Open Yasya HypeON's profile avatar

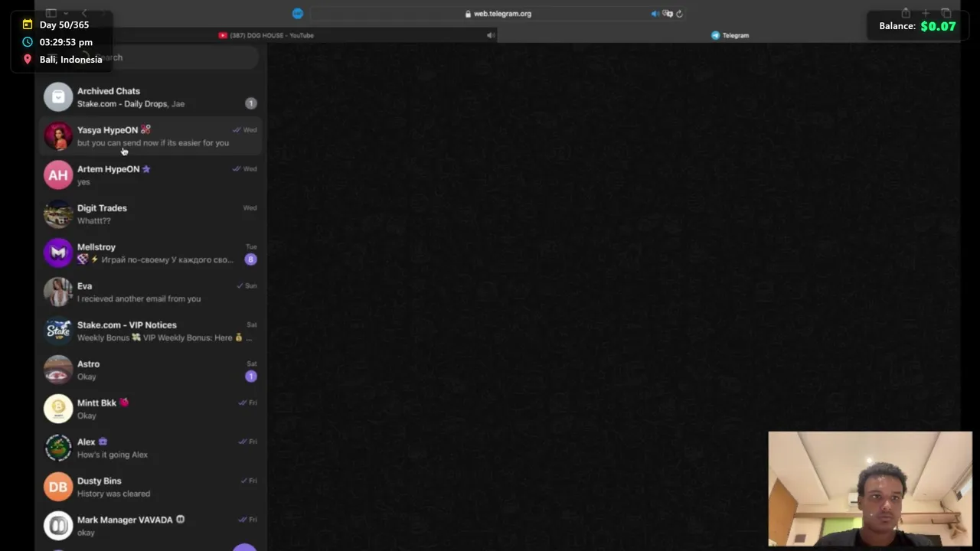[x=58, y=136]
